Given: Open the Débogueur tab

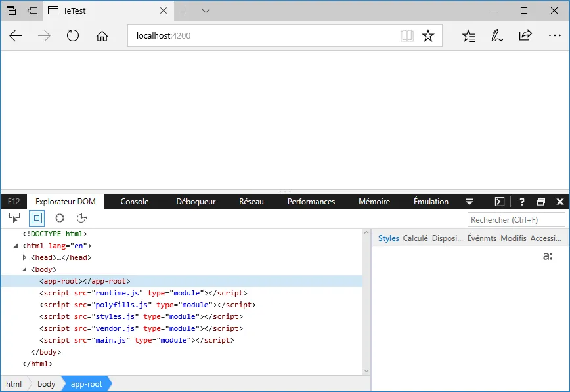Looking at the screenshot, I should [196, 202].
